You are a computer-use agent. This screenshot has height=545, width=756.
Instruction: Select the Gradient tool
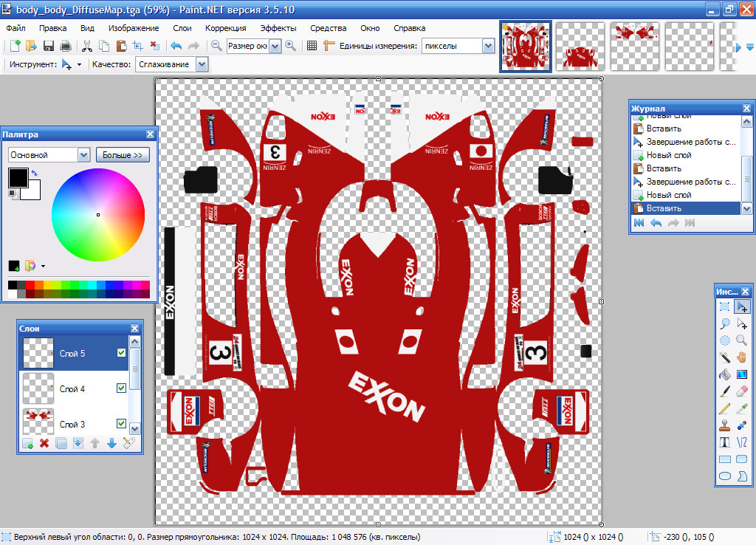(x=741, y=374)
